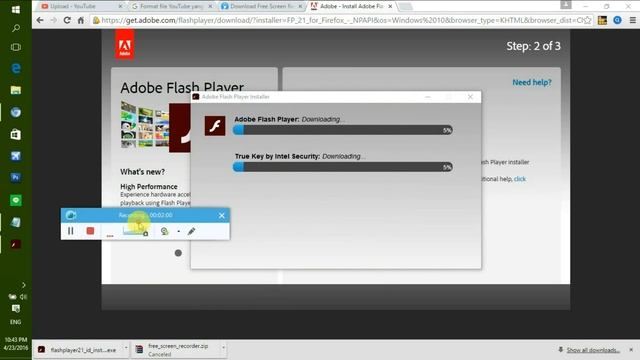Open the Need help? link
This screenshot has height=360, width=640.
pyautogui.click(x=531, y=82)
